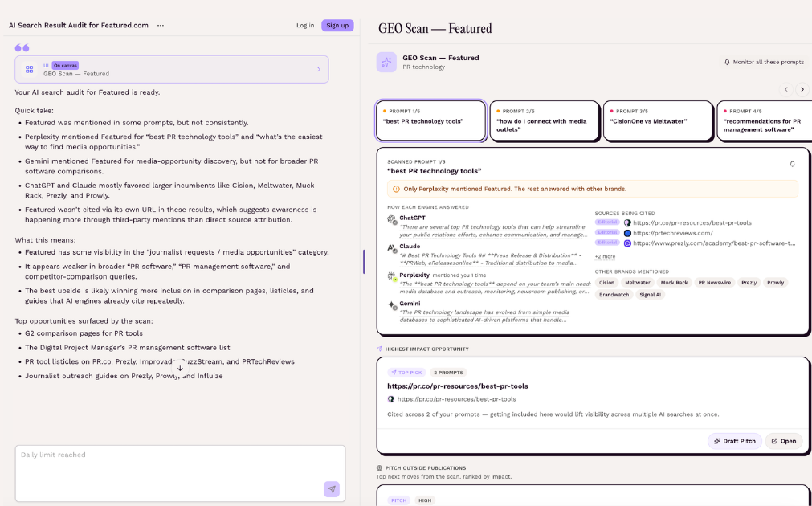
Task: Click the Highest Impact Opportunity section icon
Action: [380, 349]
